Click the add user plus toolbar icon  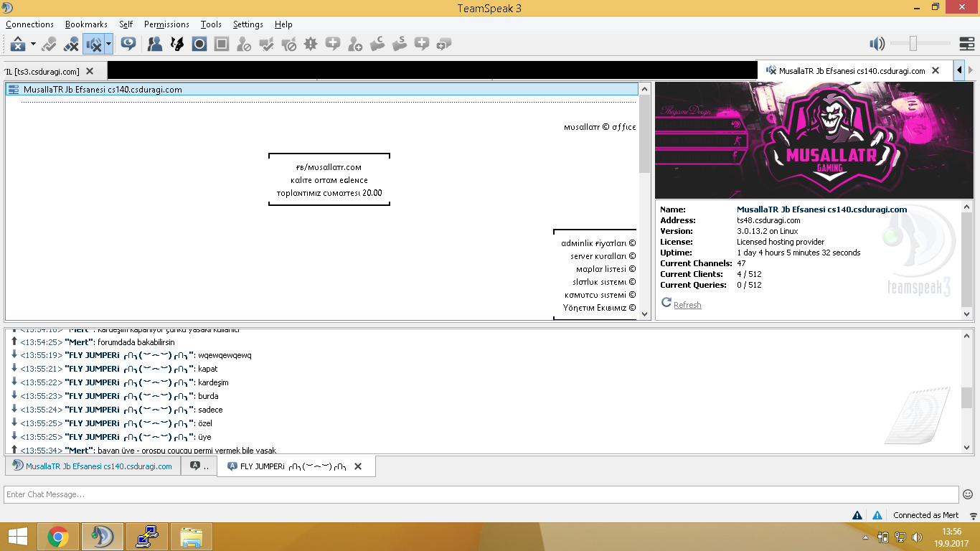click(355, 44)
